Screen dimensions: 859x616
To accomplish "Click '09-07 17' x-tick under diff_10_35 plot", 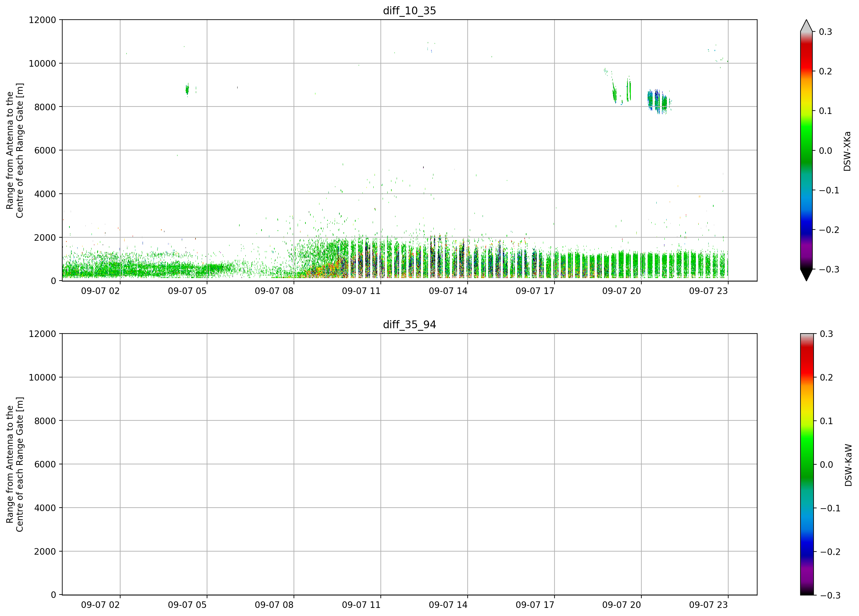I will pos(535,291).
